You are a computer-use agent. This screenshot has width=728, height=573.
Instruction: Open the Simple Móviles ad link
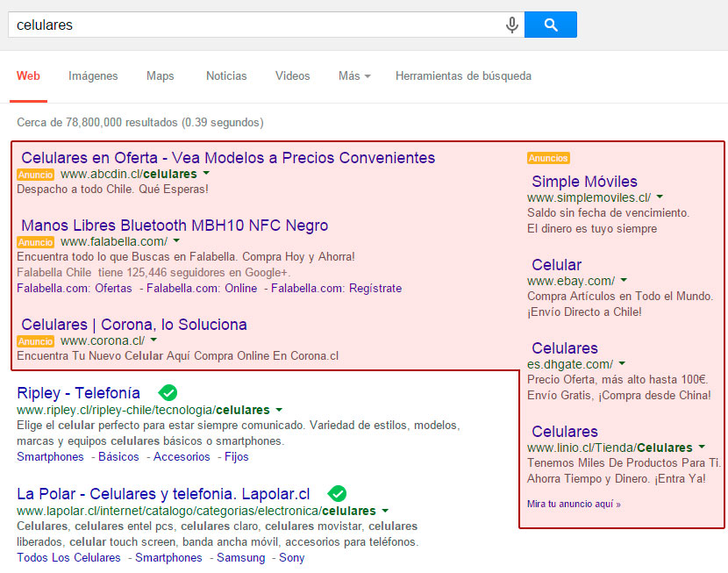click(584, 182)
